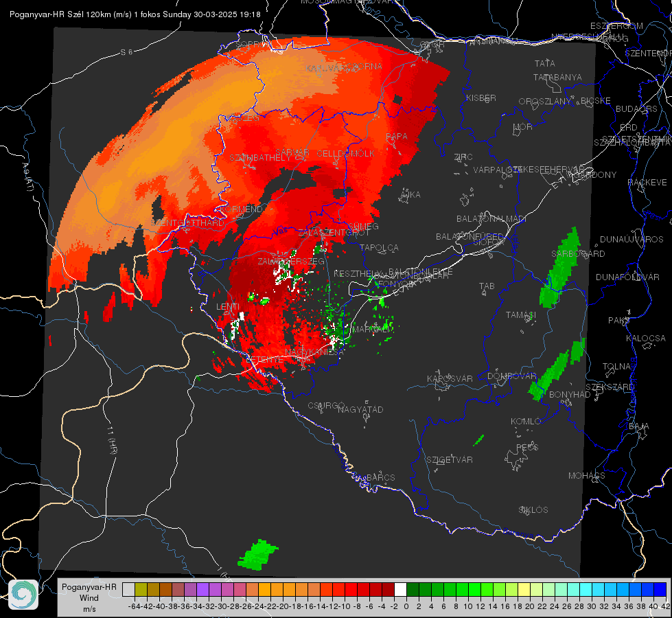Click the 'S 6' road label
Viewport: 672px width, 618px height.
point(126,52)
